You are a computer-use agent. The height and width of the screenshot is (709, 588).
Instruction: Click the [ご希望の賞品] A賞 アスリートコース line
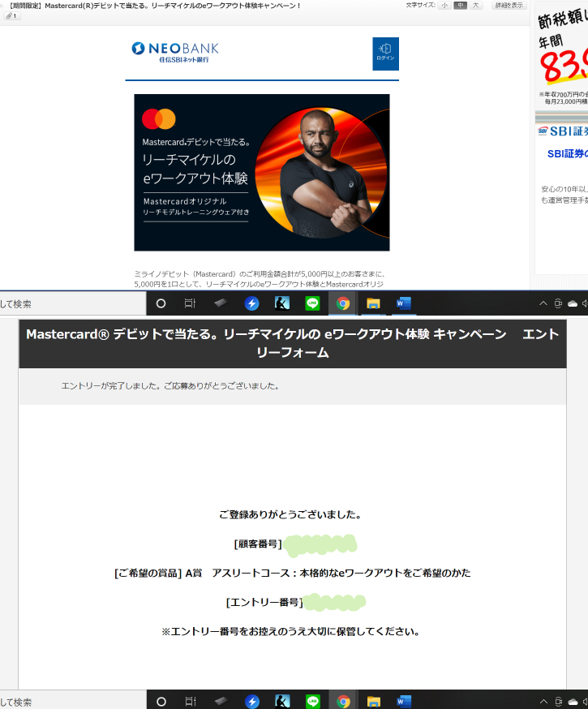tap(293, 574)
